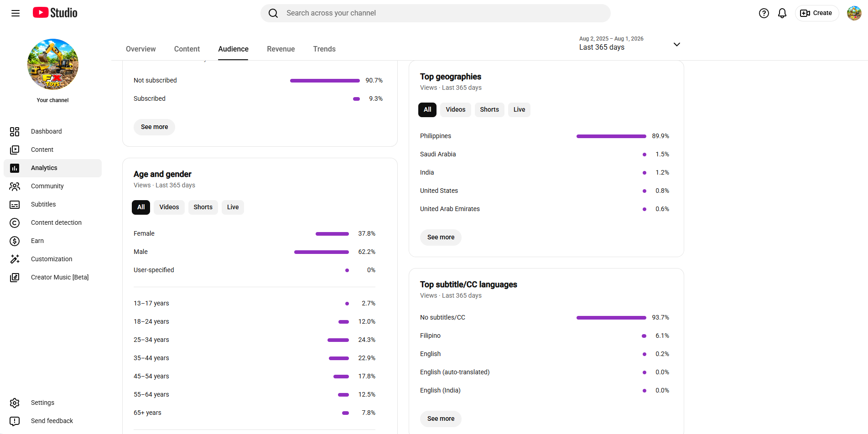Filter Top geographies by Videos
This screenshot has height=434, width=868.
pos(456,110)
